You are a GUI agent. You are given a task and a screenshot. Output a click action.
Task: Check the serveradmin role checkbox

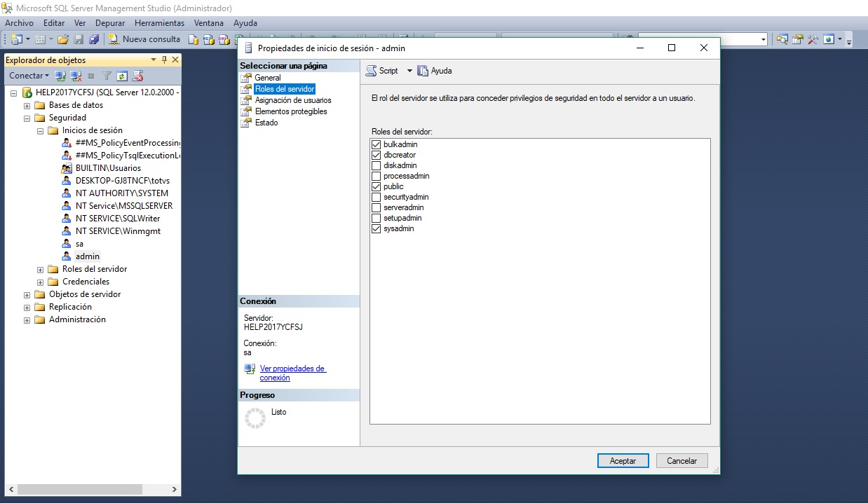tap(377, 207)
